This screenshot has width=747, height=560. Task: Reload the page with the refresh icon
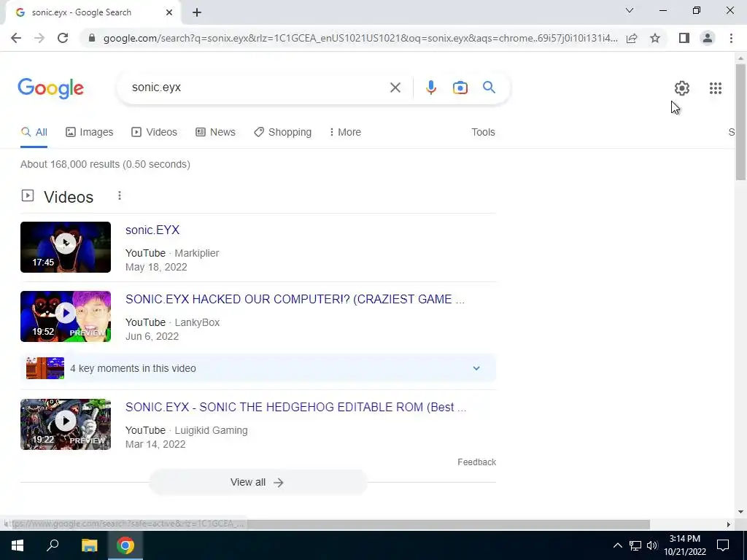pyautogui.click(x=63, y=38)
